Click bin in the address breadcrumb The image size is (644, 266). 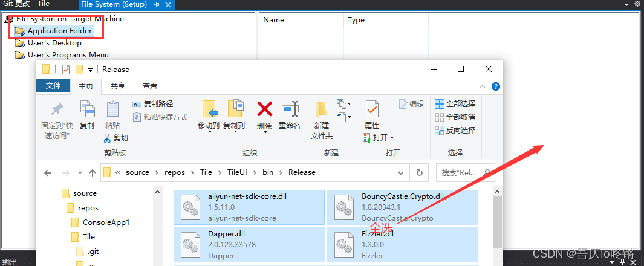point(268,172)
